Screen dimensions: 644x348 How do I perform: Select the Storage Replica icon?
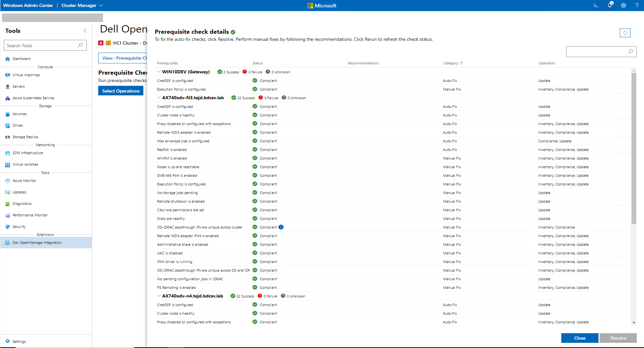click(7, 137)
